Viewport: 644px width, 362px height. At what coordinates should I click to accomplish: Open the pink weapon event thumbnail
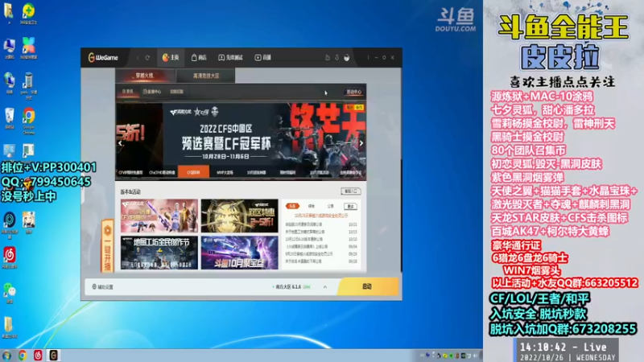(159, 216)
